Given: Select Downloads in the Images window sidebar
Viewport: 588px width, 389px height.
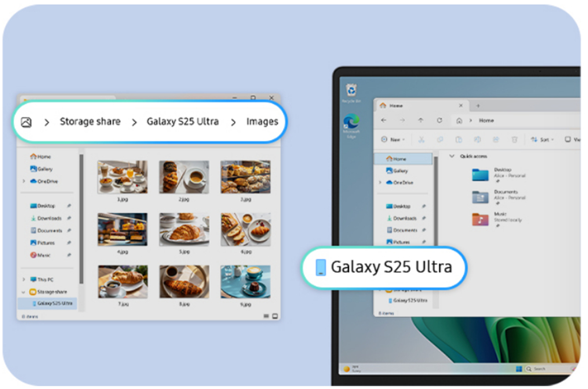Looking at the screenshot, I should (x=46, y=218).
